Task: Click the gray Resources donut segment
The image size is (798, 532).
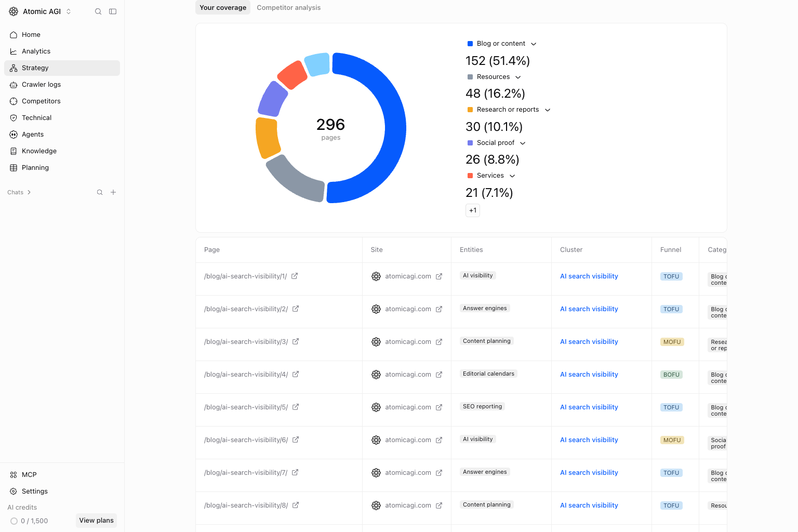Action: point(292,180)
